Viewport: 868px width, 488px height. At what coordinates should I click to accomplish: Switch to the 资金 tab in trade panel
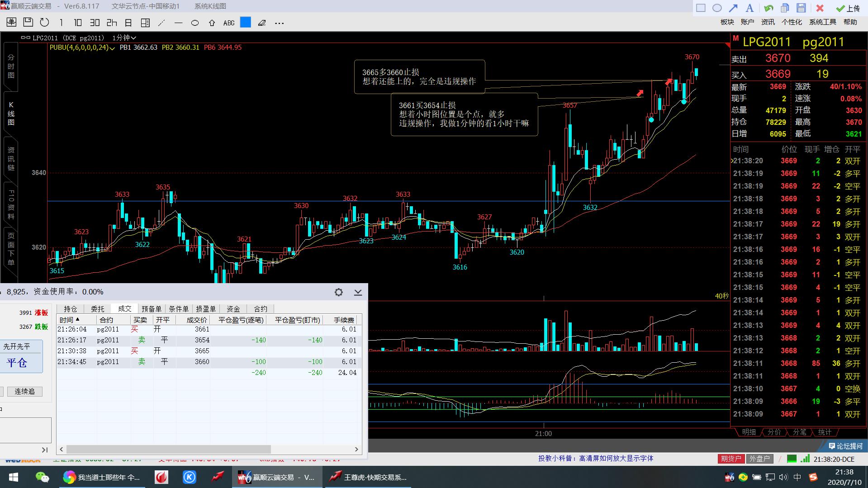point(233,308)
